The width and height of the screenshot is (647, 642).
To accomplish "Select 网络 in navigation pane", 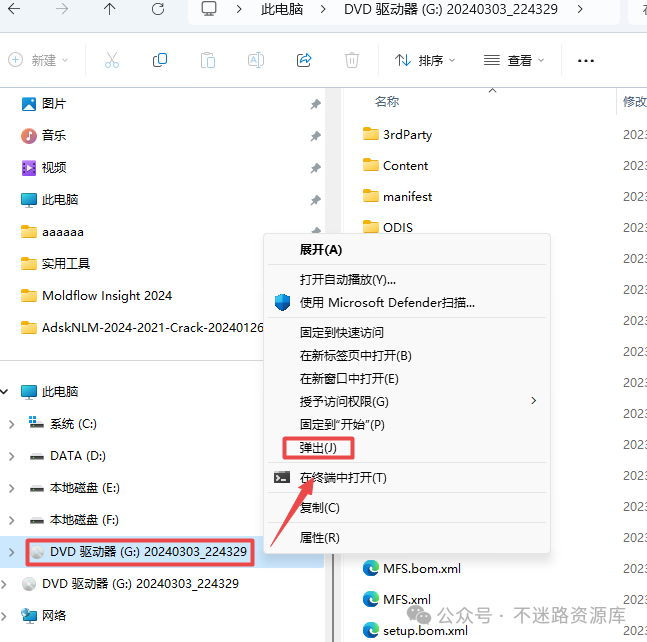I will [x=43, y=616].
